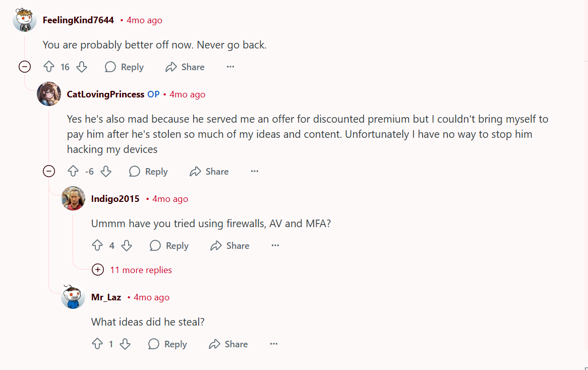Screen dimensions: 588x370
Task: Upvote Indigo2015's firewall comment
Action: (97, 246)
